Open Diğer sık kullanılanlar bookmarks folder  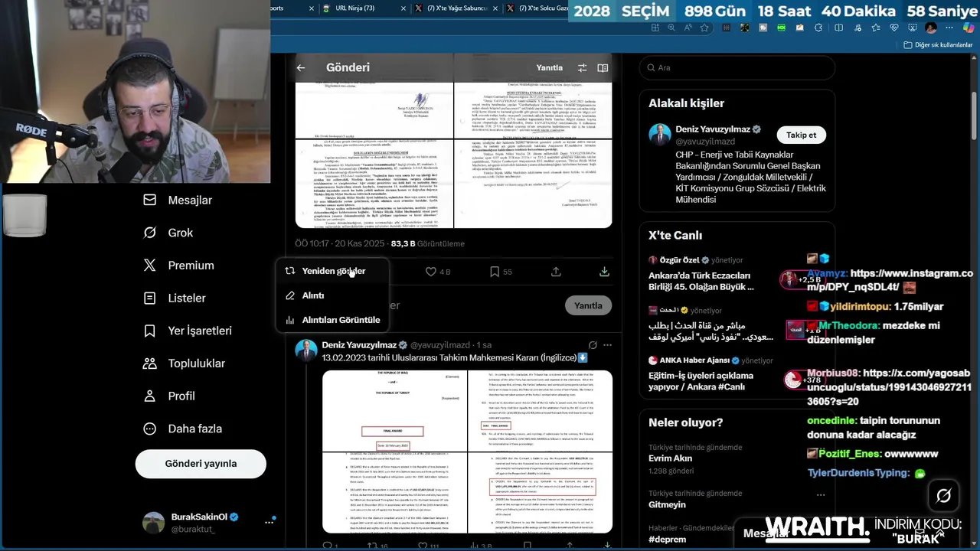click(938, 45)
